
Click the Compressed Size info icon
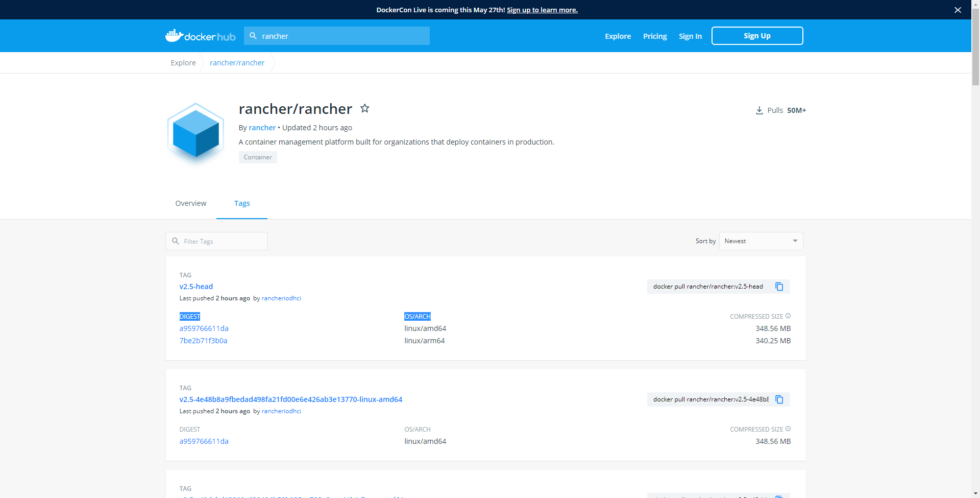(x=788, y=316)
